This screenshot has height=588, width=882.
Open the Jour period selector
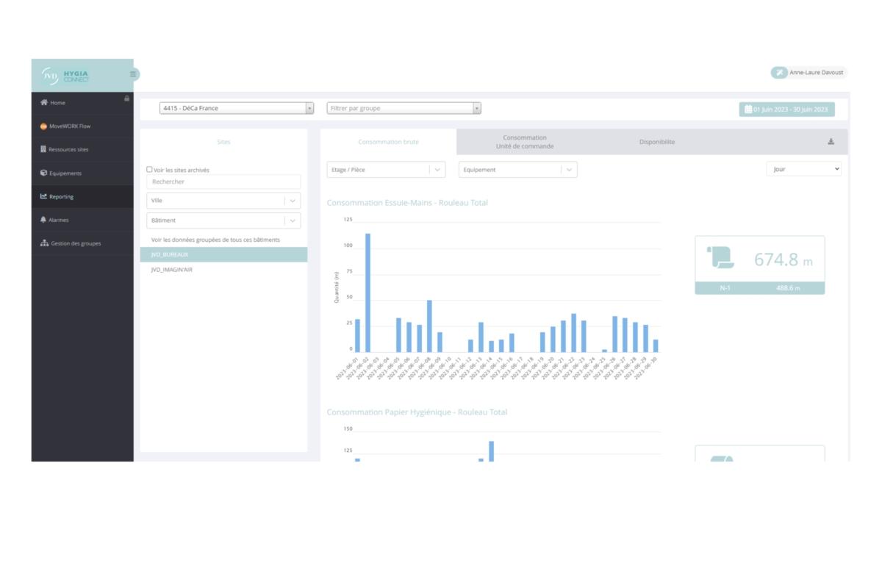click(x=803, y=169)
